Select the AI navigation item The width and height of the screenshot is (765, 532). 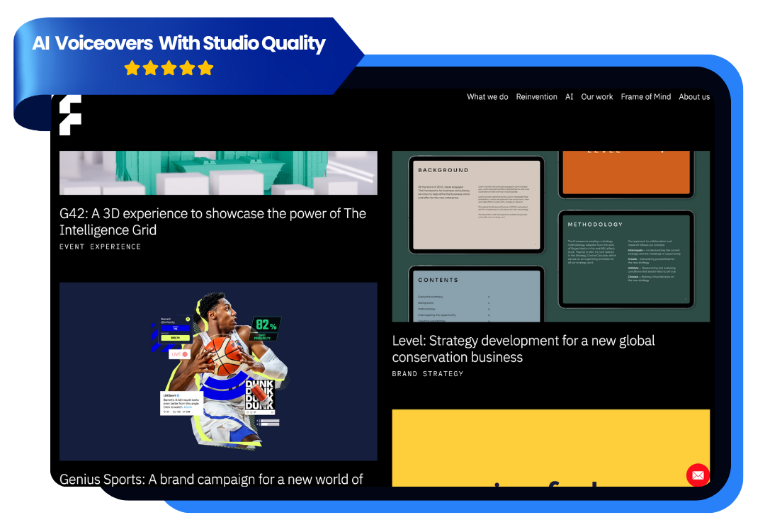569,97
